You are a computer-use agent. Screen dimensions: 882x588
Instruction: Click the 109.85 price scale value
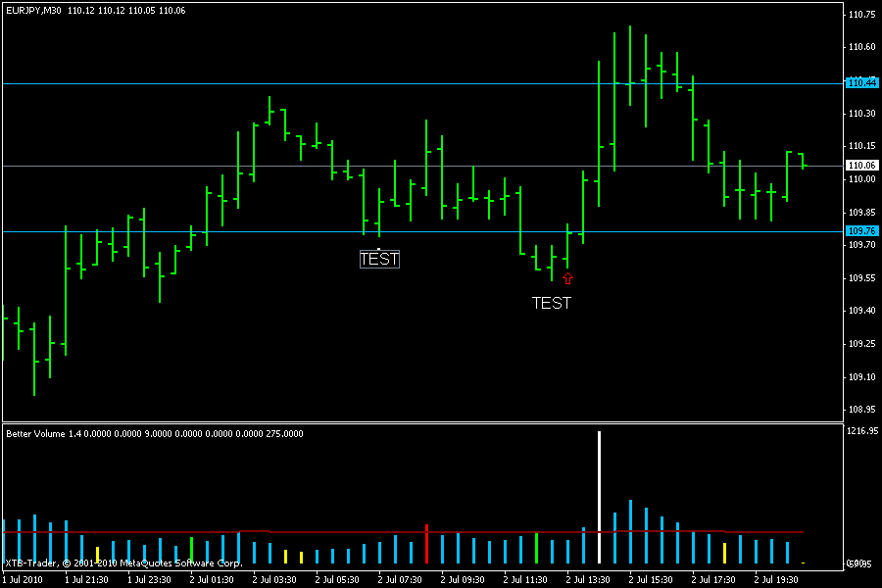click(861, 212)
